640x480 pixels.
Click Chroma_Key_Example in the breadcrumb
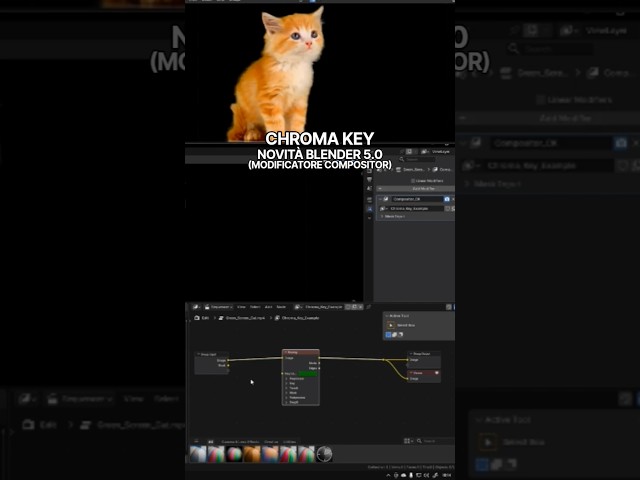click(300, 318)
